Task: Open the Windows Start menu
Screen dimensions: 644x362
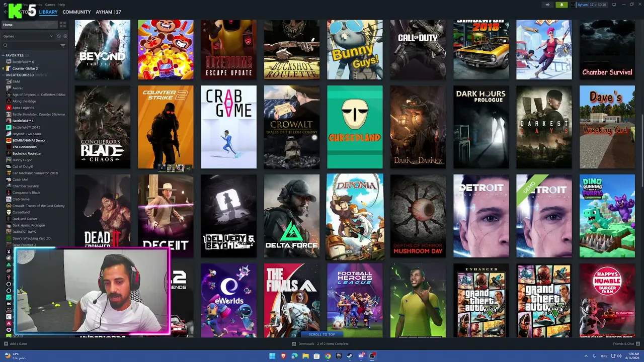Action: coord(272,356)
